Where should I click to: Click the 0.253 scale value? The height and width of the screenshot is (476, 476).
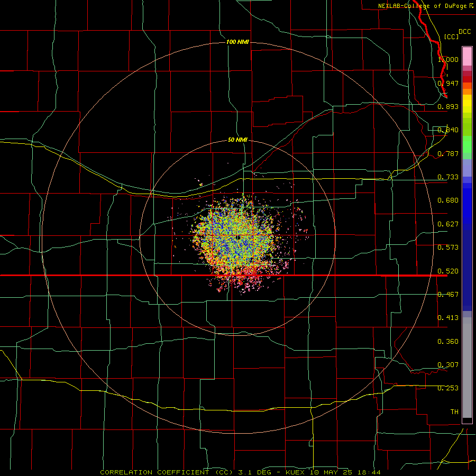tap(448, 388)
